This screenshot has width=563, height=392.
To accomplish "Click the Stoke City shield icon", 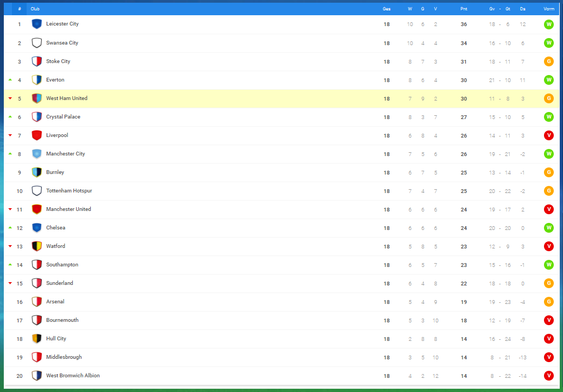I will pyautogui.click(x=36, y=61).
